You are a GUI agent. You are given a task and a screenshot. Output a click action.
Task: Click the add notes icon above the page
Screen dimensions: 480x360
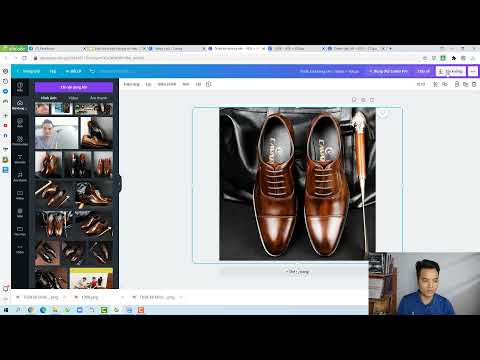354,100
